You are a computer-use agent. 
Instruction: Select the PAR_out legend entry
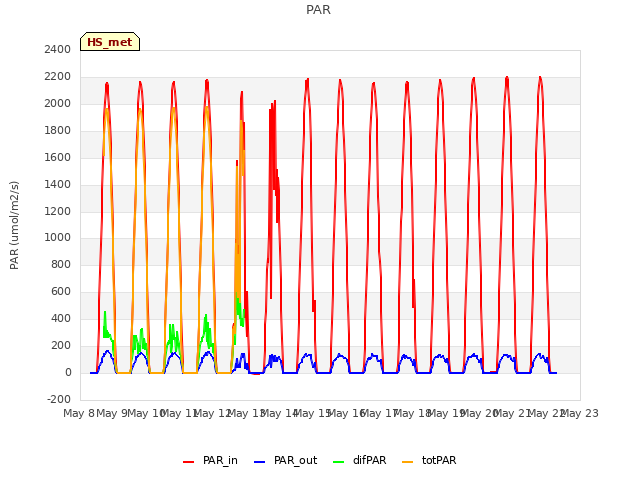click(x=286, y=460)
